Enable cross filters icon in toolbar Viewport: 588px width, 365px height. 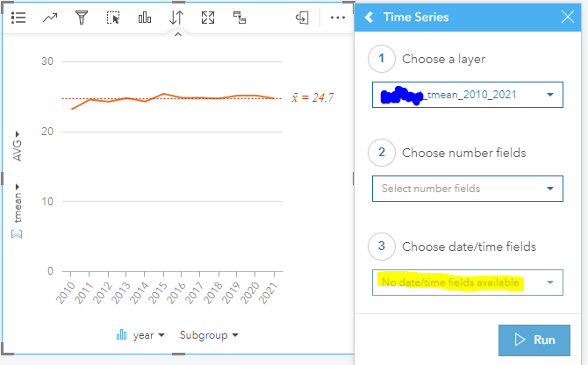coord(240,18)
